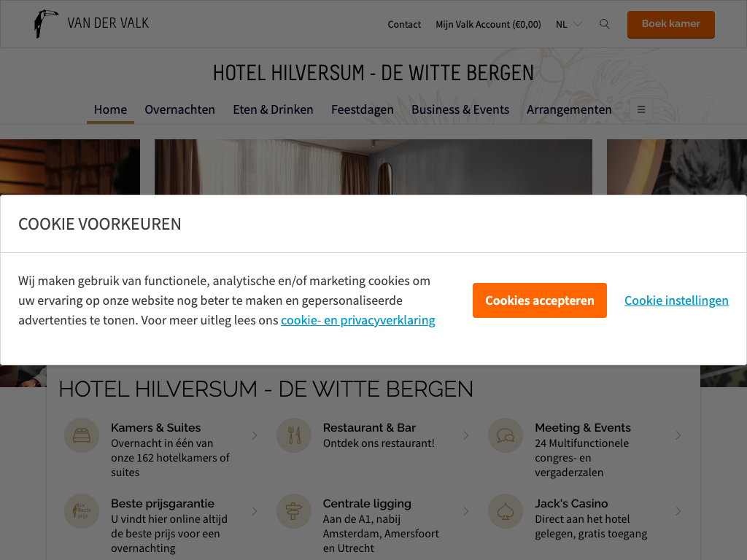Click the chevron beside Restaurant & Bar
This screenshot has width=747, height=560.
coord(466,435)
